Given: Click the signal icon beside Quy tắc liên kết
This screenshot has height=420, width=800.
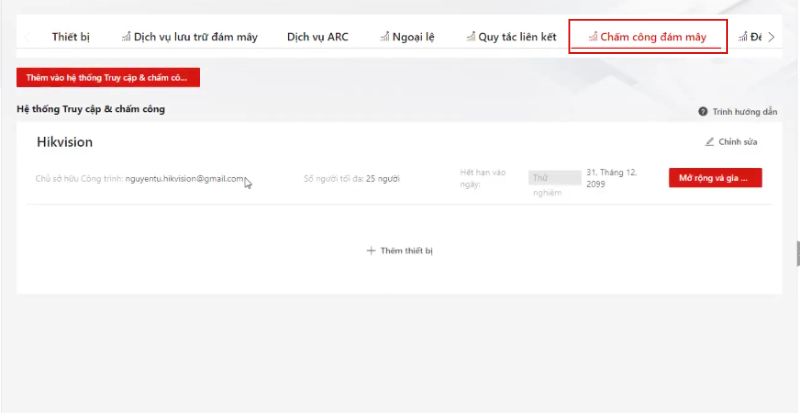Looking at the screenshot, I should 471,37.
